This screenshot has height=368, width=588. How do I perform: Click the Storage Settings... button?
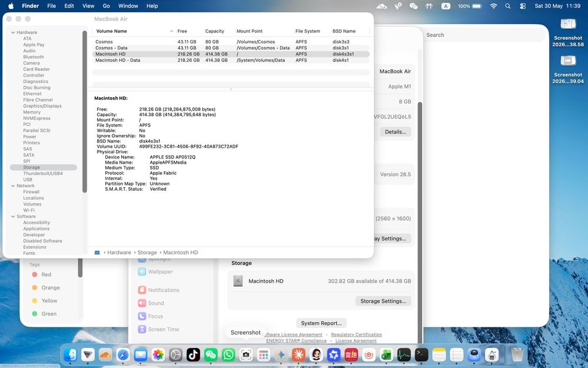pos(383,301)
